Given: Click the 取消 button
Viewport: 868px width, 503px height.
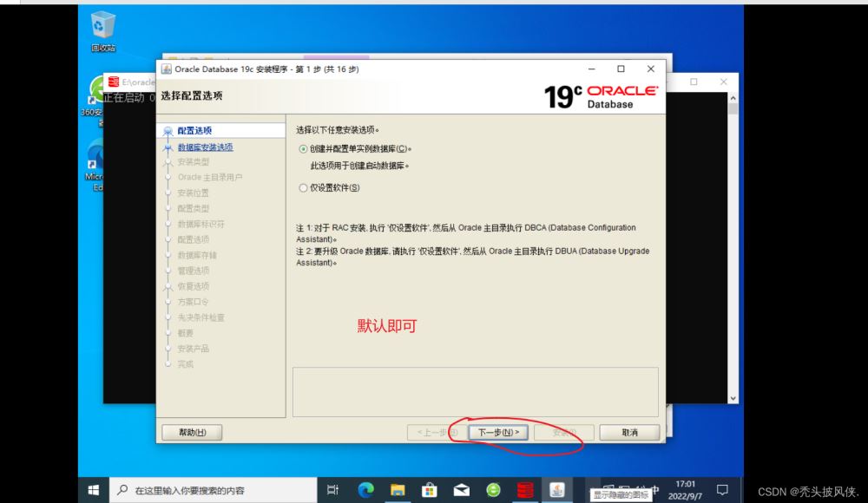Looking at the screenshot, I should (x=629, y=432).
